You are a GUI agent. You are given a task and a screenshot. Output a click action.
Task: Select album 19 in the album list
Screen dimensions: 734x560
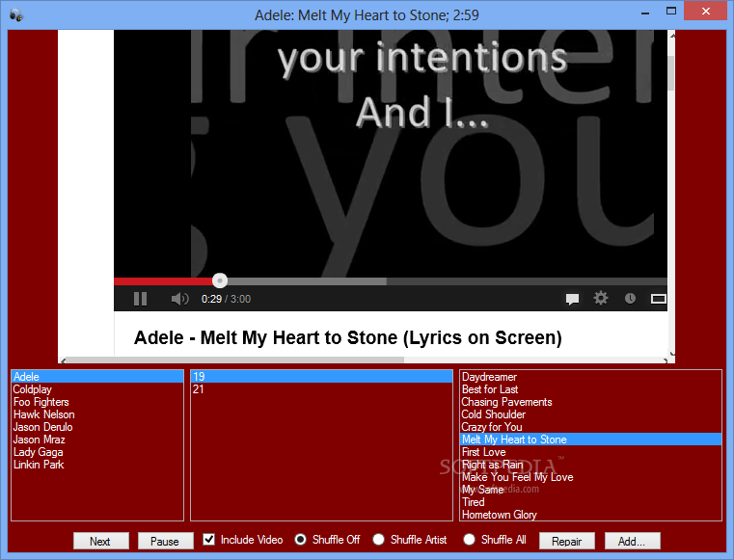tap(321, 377)
